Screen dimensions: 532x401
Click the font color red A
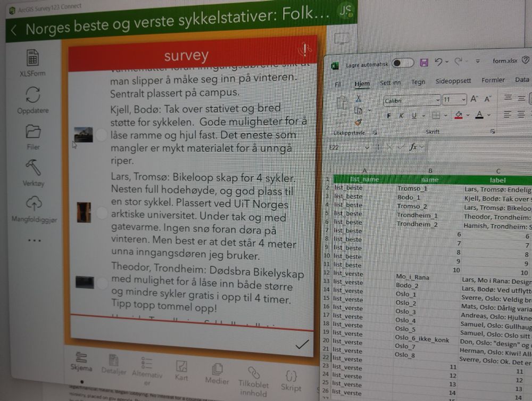479,115
